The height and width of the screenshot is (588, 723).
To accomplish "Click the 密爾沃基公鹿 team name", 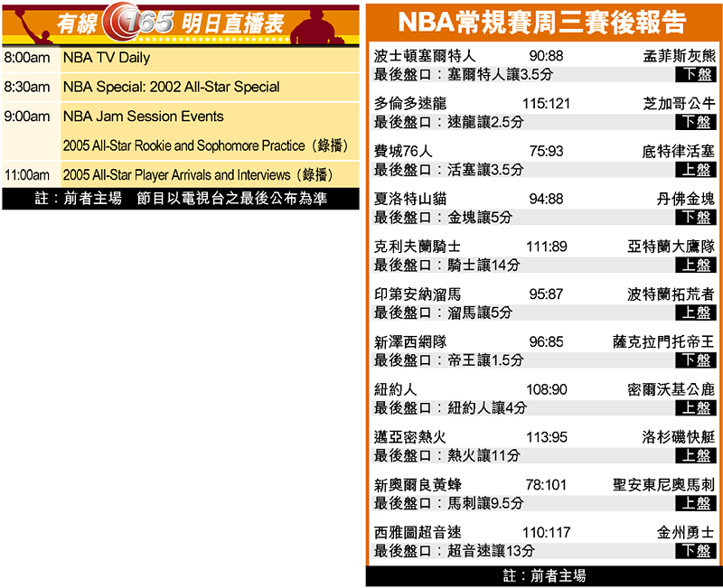I will tap(671, 389).
